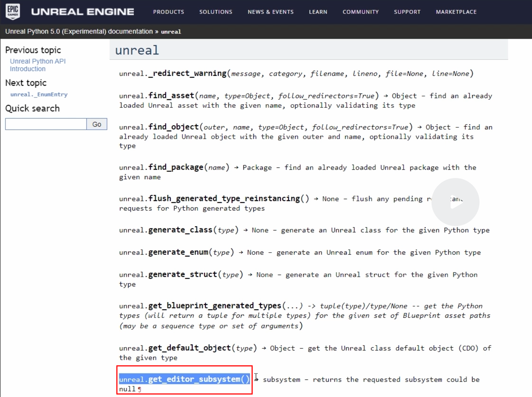Open the Solutions menu
532x397 pixels.
(216, 12)
